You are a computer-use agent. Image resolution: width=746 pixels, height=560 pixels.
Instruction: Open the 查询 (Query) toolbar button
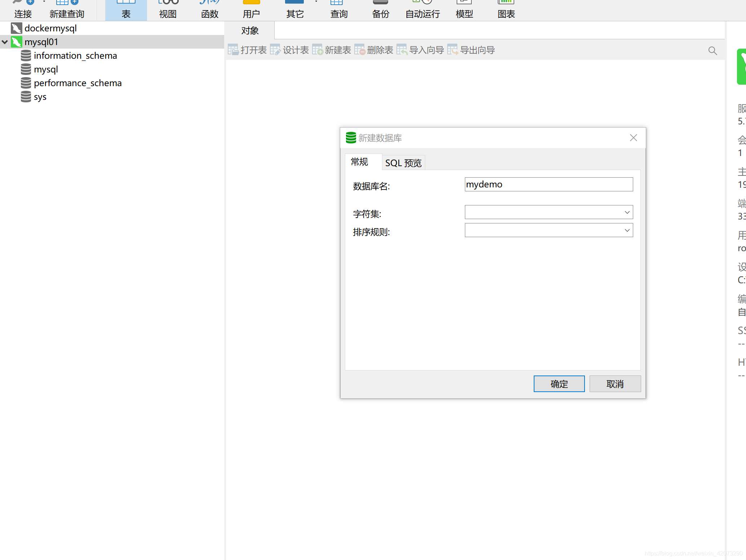coord(339,10)
